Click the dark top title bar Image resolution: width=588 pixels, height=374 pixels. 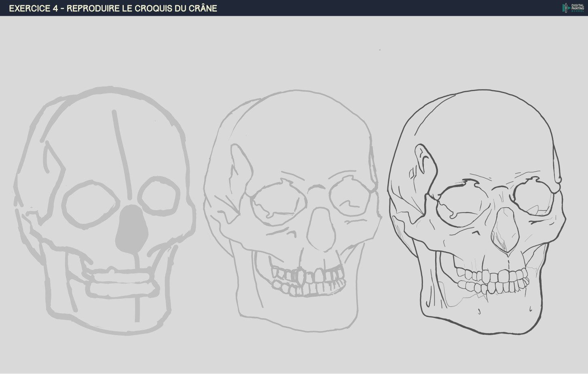pyautogui.click(x=283, y=7)
